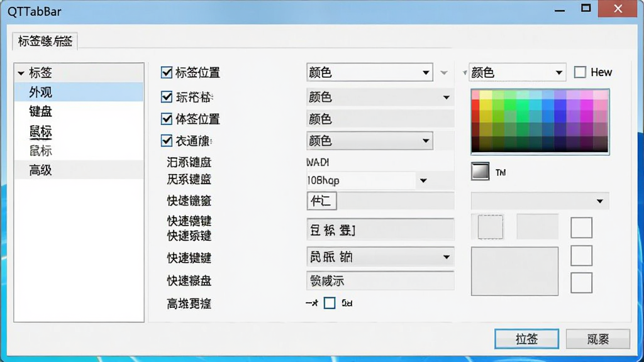Close the QTTabBar window
Image resolution: width=644 pixels, height=362 pixels.
click(618, 9)
